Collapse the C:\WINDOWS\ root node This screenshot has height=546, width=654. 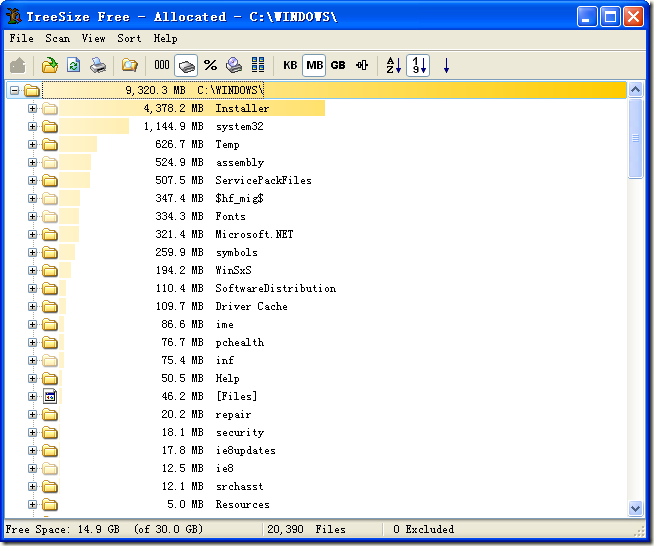[x=14, y=90]
